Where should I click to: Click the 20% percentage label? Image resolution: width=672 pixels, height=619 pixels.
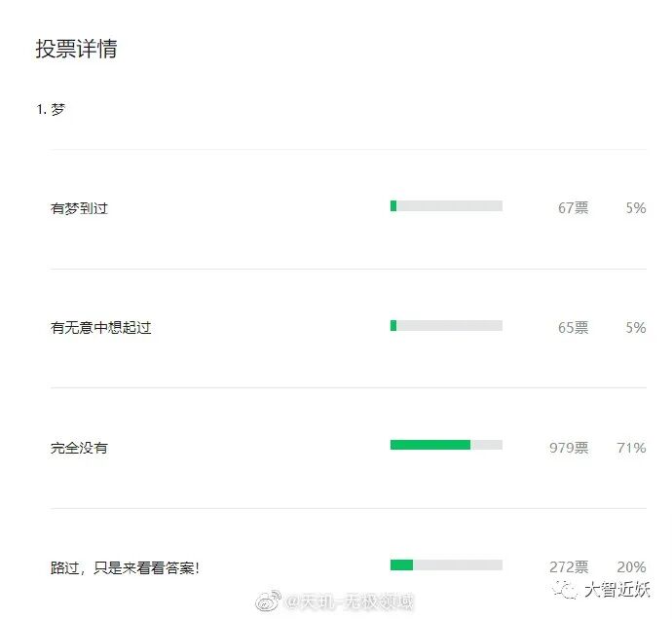click(x=631, y=567)
